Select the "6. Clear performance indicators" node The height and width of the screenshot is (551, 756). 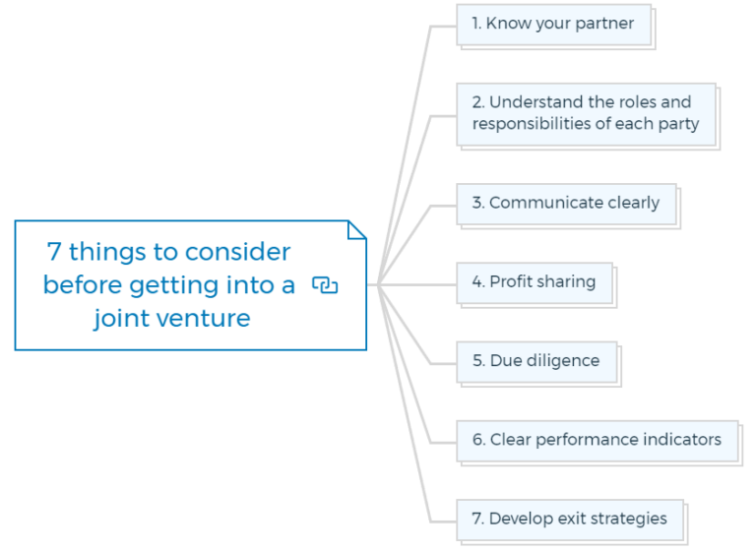[x=598, y=441]
